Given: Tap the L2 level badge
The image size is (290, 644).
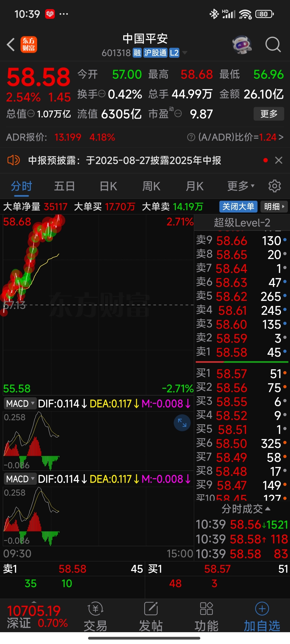Looking at the screenshot, I should [x=174, y=53].
